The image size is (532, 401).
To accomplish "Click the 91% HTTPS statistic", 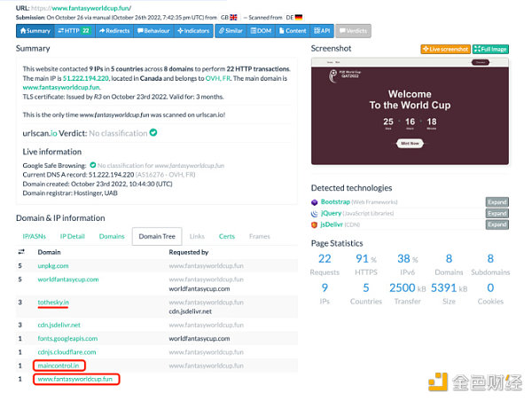I will (x=366, y=265).
